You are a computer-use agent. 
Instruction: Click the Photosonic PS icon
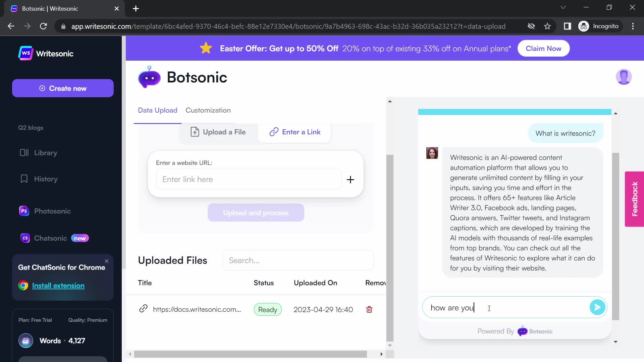click(x=24, y=211)
